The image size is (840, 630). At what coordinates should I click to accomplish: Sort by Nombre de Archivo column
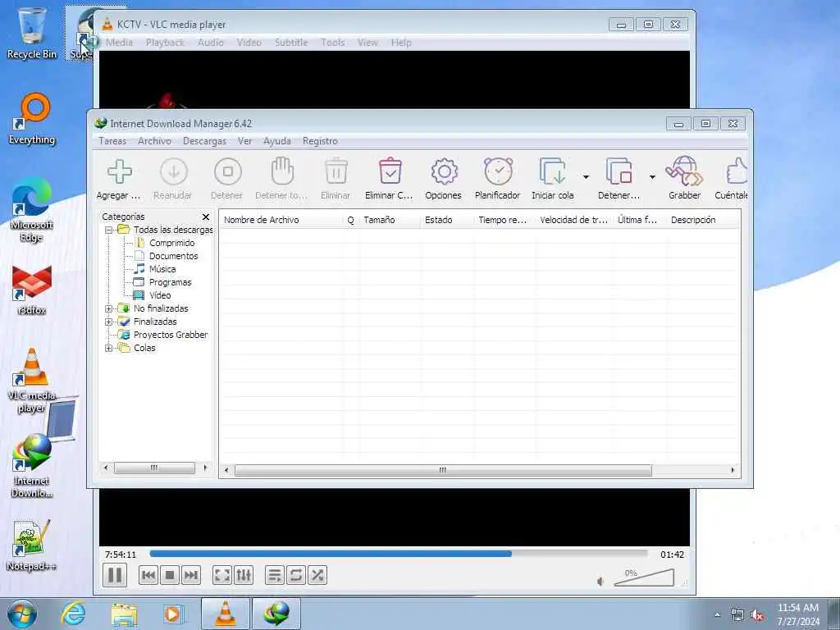281,220
